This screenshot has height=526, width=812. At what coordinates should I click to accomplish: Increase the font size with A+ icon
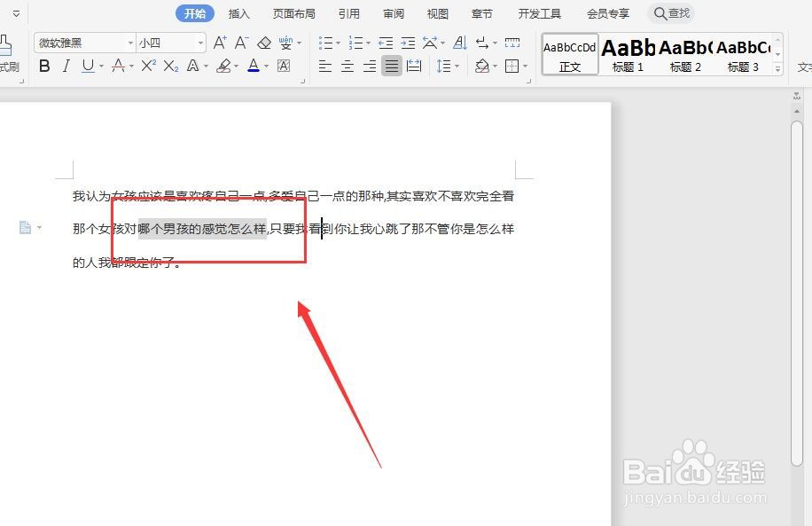coord(219,41)
